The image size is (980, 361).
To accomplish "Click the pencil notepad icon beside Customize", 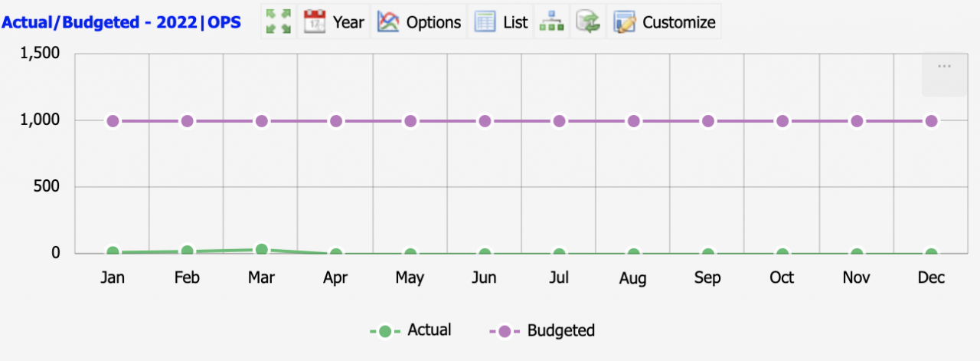I will coord(625,21).
